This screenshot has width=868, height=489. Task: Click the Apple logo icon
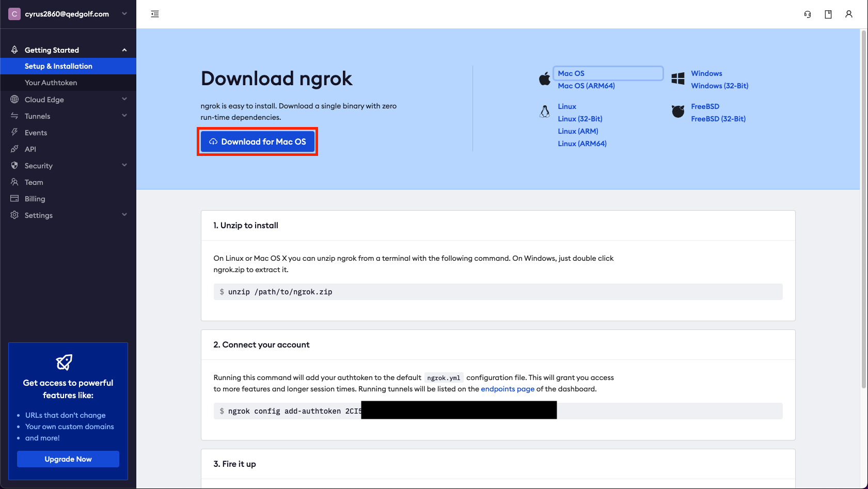(545, 79)
